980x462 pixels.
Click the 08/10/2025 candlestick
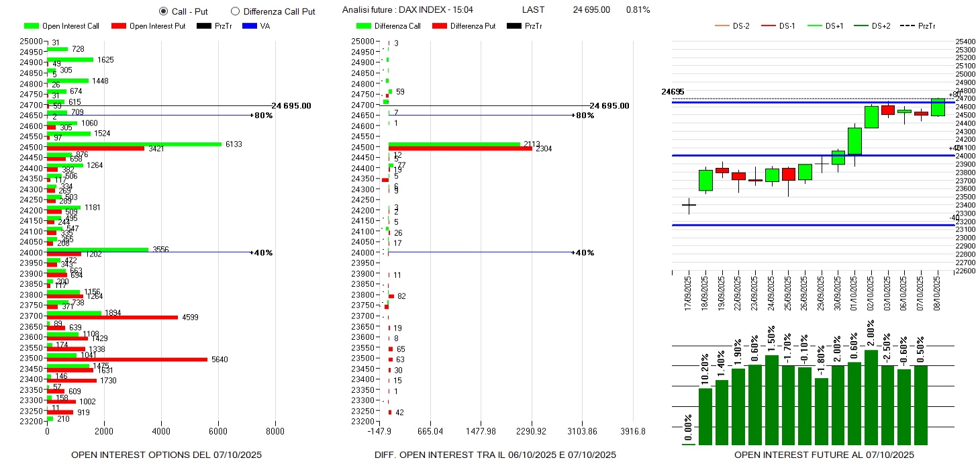click(x=938, y=107)
